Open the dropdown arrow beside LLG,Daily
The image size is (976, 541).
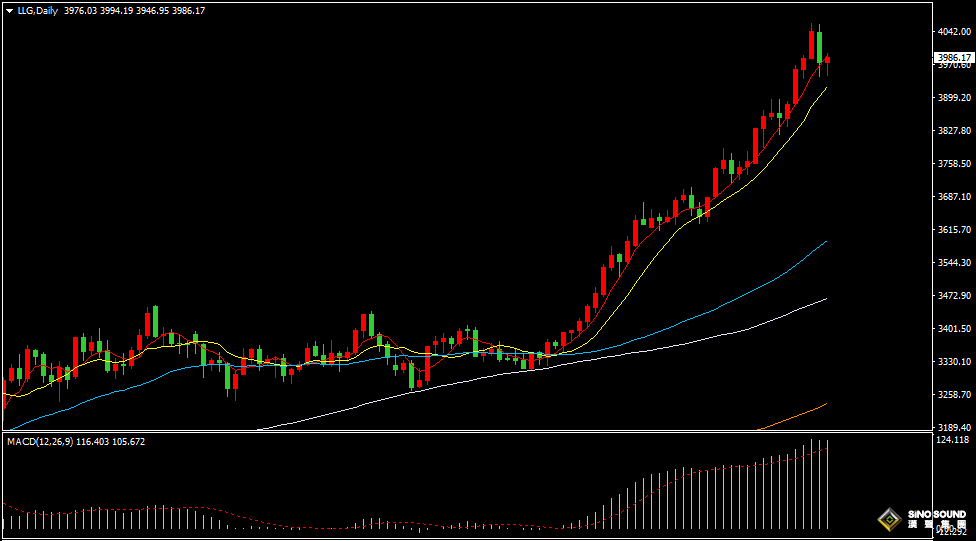(10, 10)
